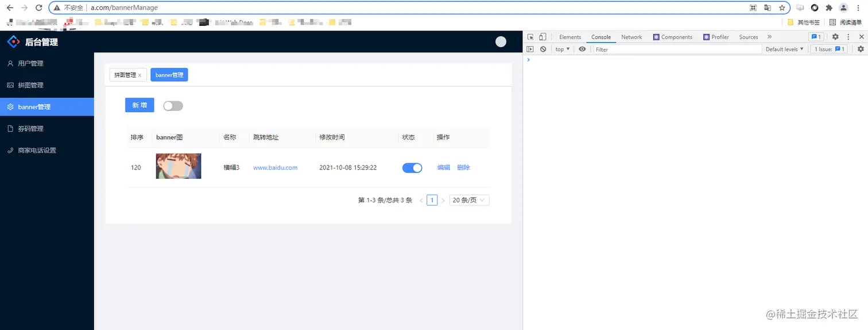The height and width of the screenshot is (330, 868).
Task: Open console settings gear beside issues
Action: tap(861, 49)
